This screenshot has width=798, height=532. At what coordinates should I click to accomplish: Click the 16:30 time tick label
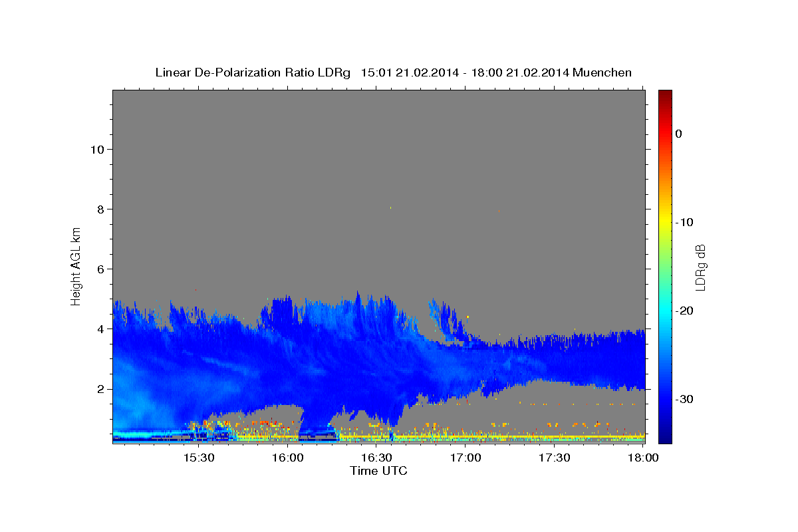(377, 458)
